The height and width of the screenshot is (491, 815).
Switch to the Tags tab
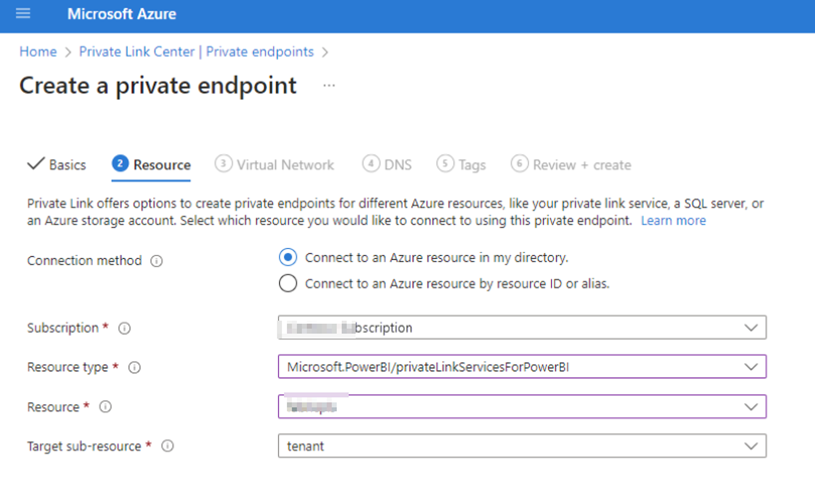coord(462,165)
